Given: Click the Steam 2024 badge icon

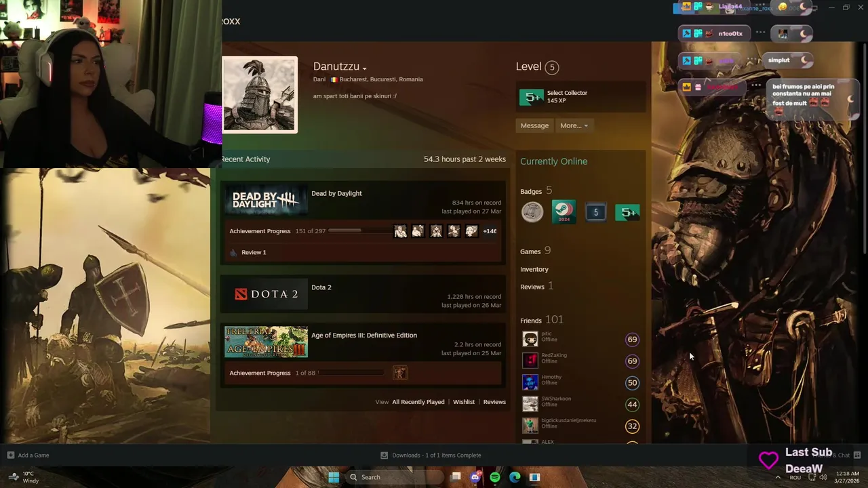Looking at the screenshot, I should coord(564,212).
